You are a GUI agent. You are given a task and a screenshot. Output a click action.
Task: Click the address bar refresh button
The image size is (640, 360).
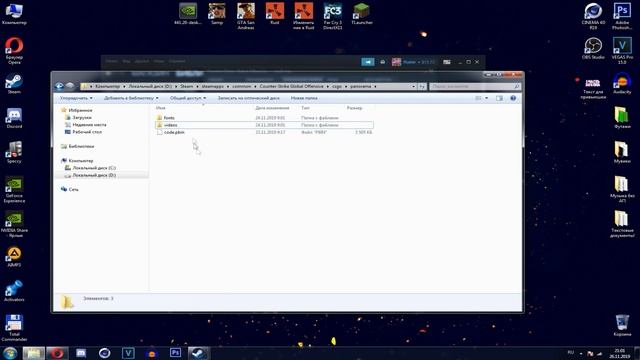pos(422,87)
